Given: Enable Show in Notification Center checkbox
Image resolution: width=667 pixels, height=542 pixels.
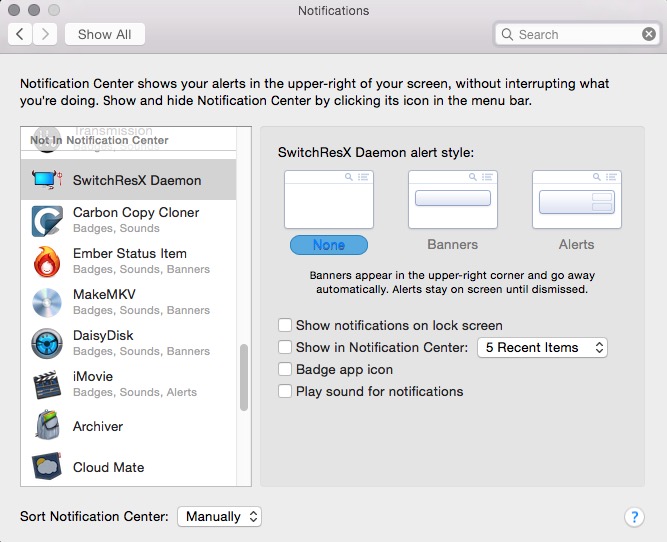Looking at the screenshot, I should tap(285, 347).
